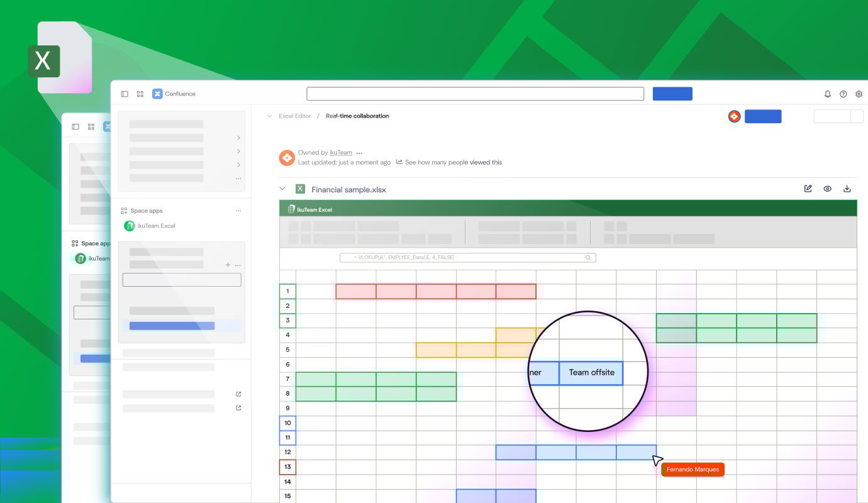Open Confluence settings with the gear icon
Image resolution: width=868 pixels, height=503 pixels.
859,94
